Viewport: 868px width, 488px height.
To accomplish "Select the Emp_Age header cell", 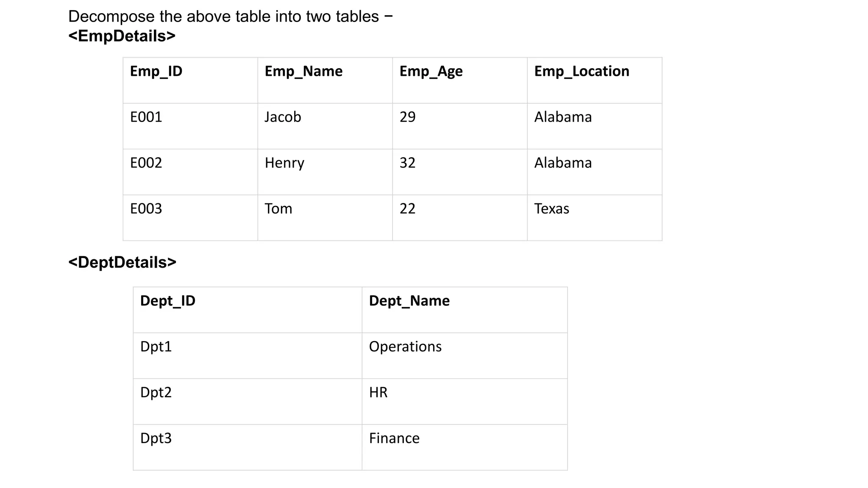I will 431,71.
